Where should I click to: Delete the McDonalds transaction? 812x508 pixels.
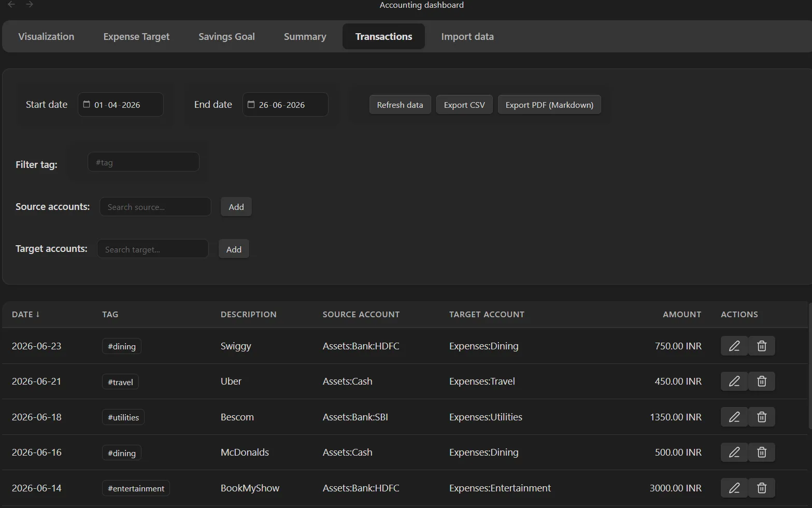pos(762,453)
